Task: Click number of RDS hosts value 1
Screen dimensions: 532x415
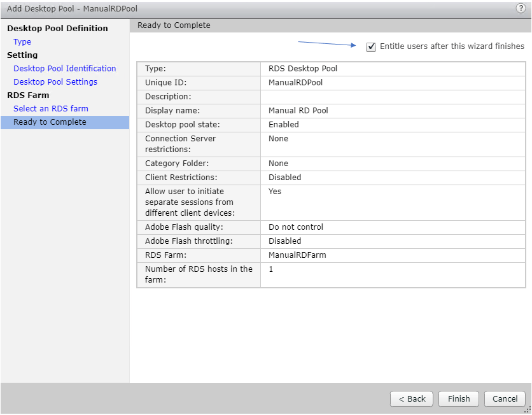Action: click(x=270, y=269)
